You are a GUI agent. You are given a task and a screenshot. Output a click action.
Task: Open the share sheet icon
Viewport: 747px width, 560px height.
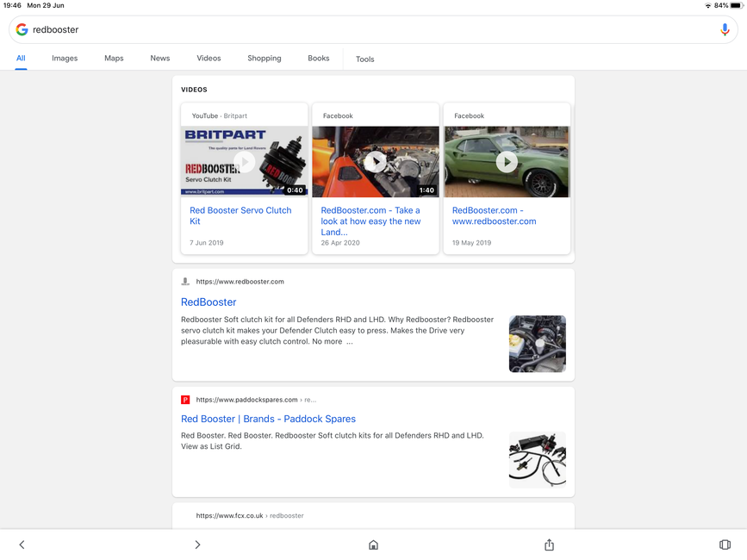point(550,544)
